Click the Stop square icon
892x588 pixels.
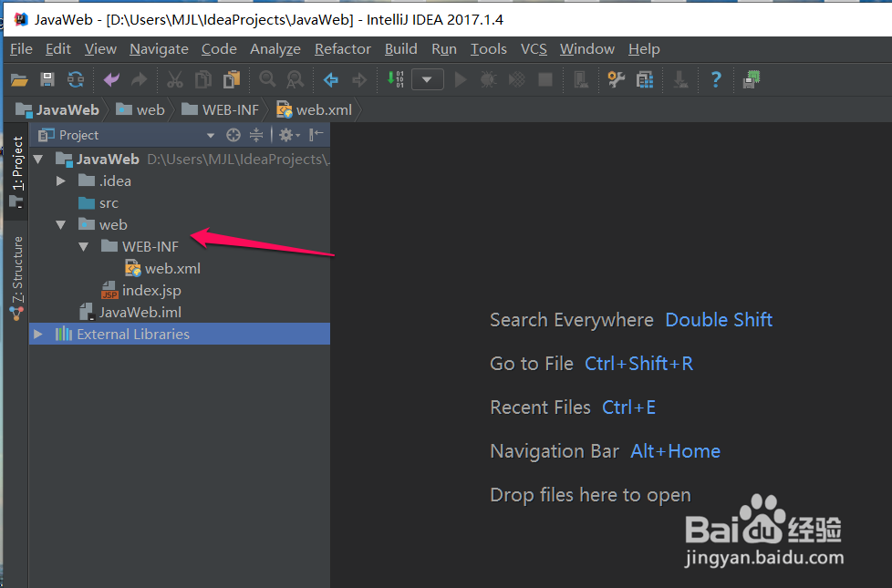[545, 79]
